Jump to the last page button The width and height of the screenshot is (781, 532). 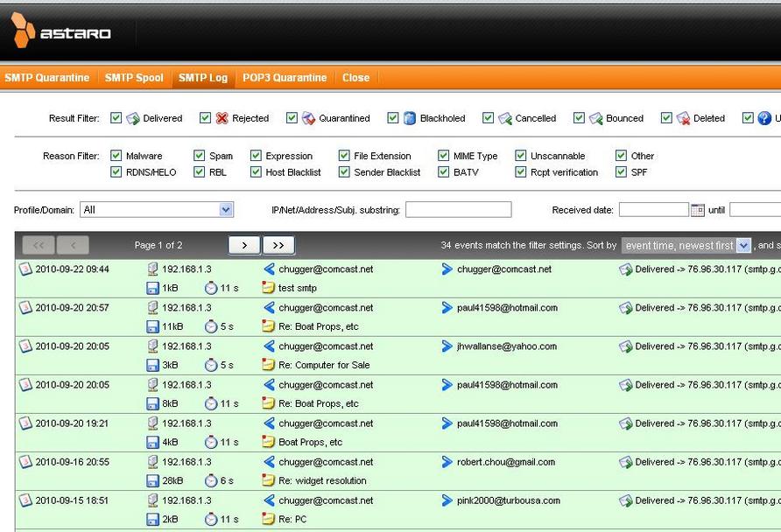point(278,246)
